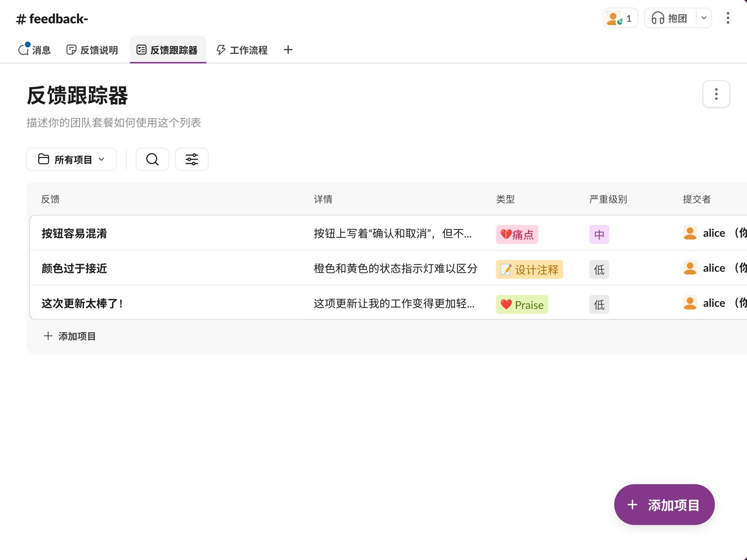This screenshot has height=560, width=747.
Task: Start a huddle via the headphones icon
Action: (x=658, y=18)
